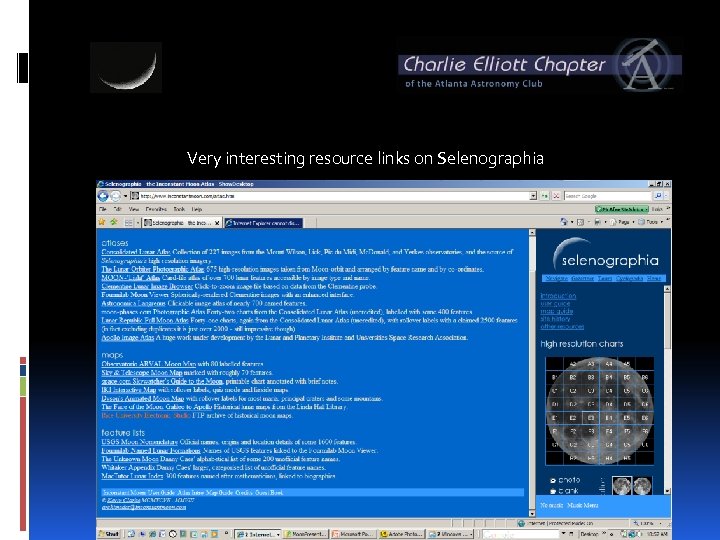The image size is (720, 540).
Task: Click the browser Forward arrow button
Action: click(x=115, y=196)
